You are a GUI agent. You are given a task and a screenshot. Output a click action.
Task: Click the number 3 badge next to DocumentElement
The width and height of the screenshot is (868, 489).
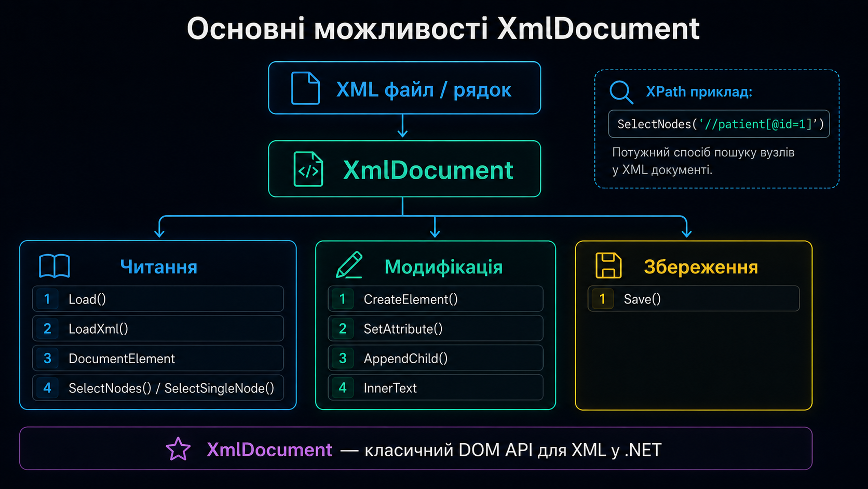[47, 358]
